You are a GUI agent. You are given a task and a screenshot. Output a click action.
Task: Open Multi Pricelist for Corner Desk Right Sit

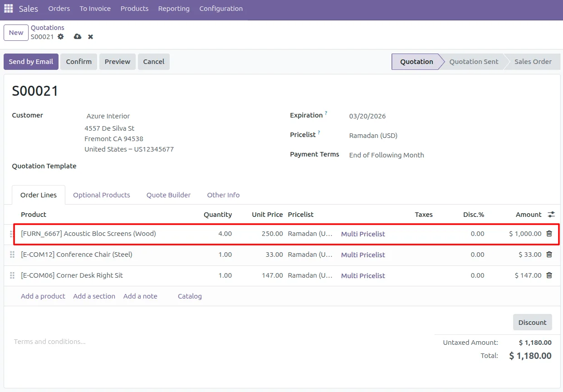click(x=363, y=276)
